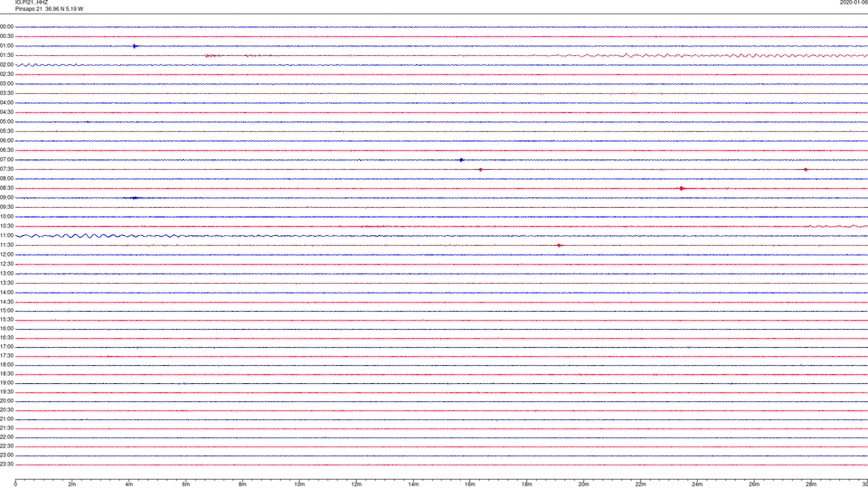Click the 01:30 row time label

(x=6, y=55)
